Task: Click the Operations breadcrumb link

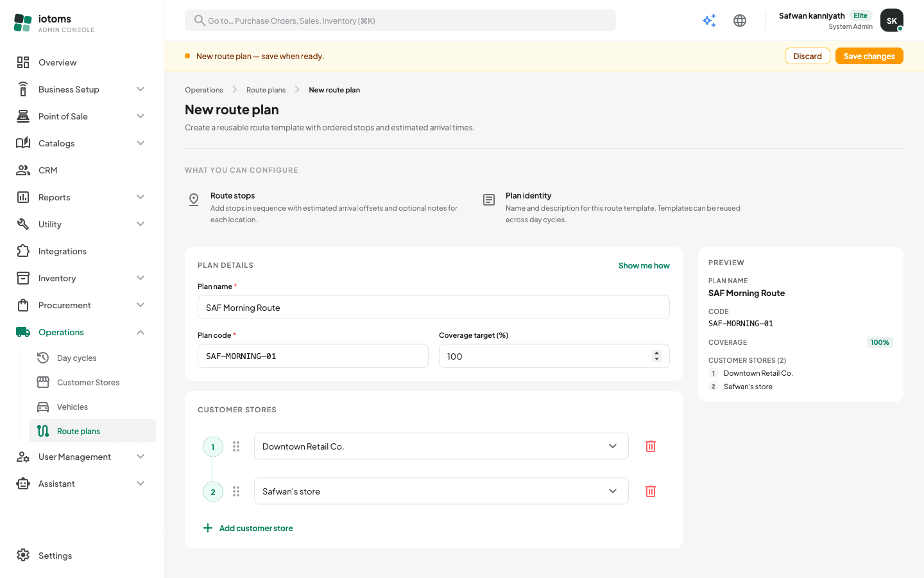Action: pos(204,90)
